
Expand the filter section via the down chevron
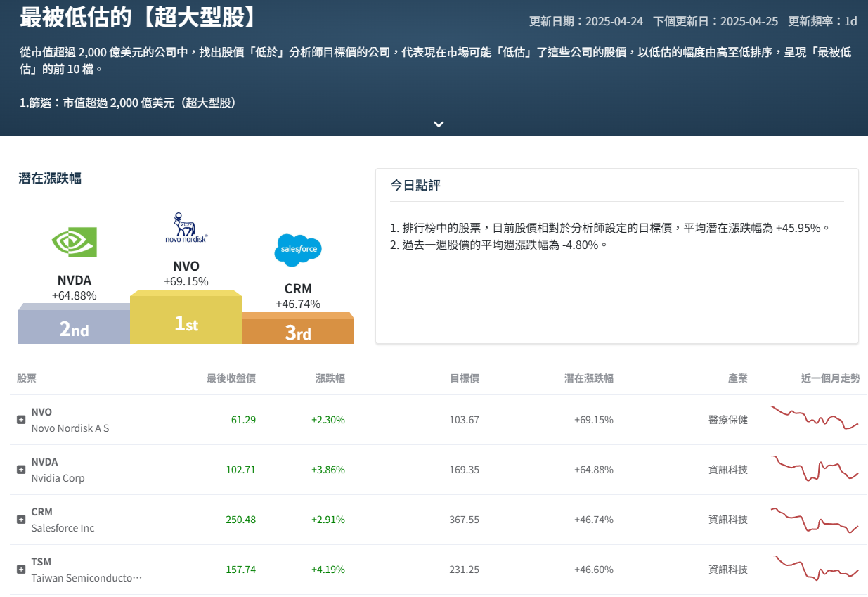pyautogui.click(x=439, y=124)
